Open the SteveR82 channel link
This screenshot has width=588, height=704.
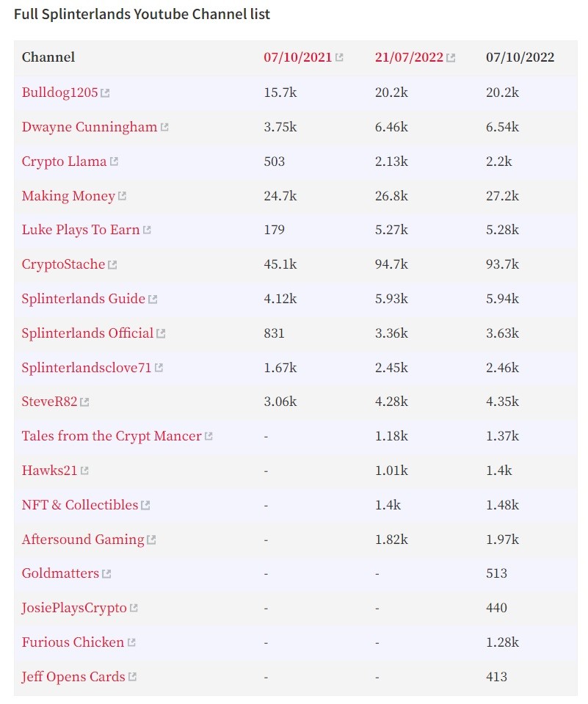pos(49,402)
